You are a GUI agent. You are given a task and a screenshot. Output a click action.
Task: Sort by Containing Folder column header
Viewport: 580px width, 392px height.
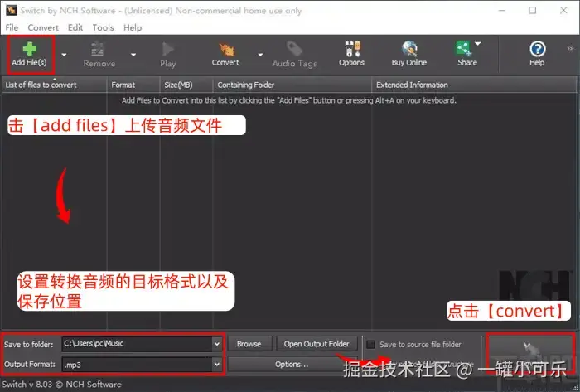click(292, 85)
